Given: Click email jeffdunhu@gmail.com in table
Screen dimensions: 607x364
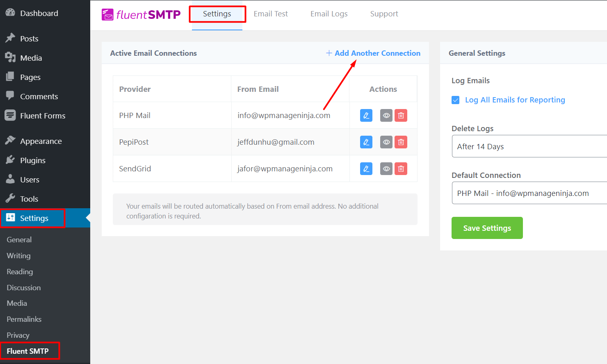Looking at the screenshot, I should 276,142.
